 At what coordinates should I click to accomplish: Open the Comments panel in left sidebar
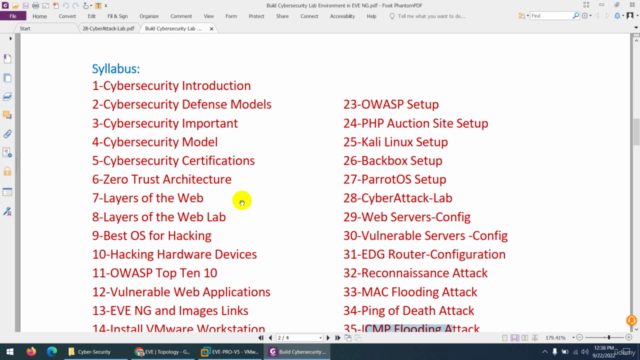(x=7, y=115)
